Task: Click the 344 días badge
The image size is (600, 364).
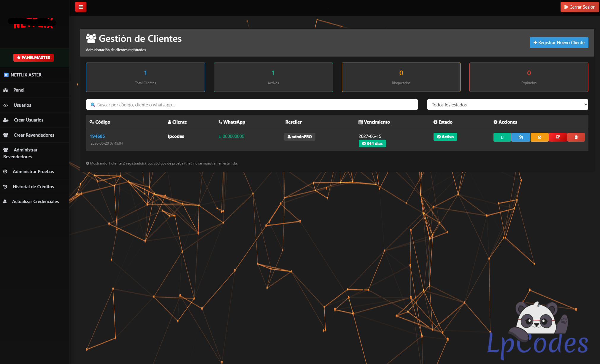Action: tap(372, 143)
